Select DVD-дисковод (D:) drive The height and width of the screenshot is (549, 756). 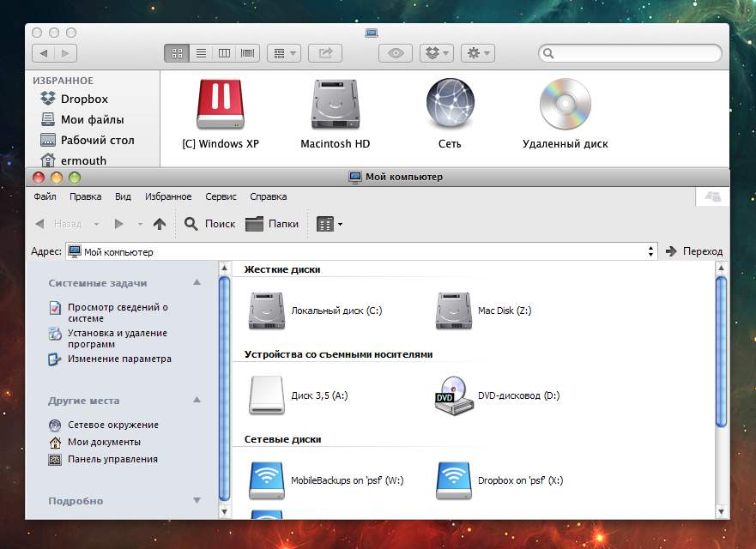click(x=497, y=395)
